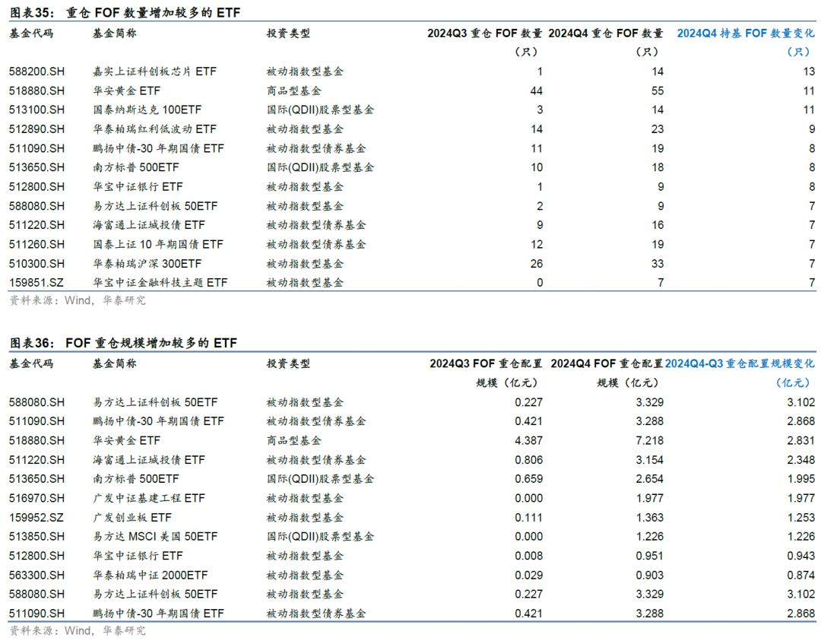Click 国际(QDII)股票型基金 in the 国泰纳斯达克100ETF row
The height and width of the screenshot is (644, 821).
click(x=321, y=110)
